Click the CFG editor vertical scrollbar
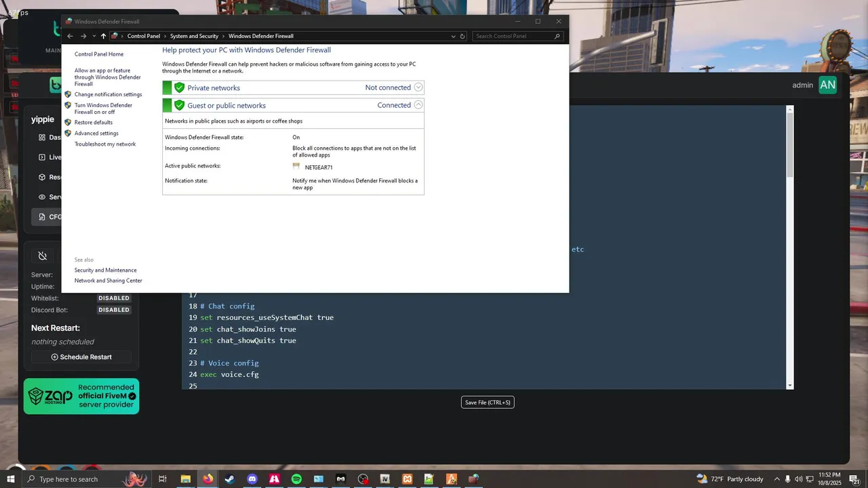868x488 pixels. pos(789,144)
